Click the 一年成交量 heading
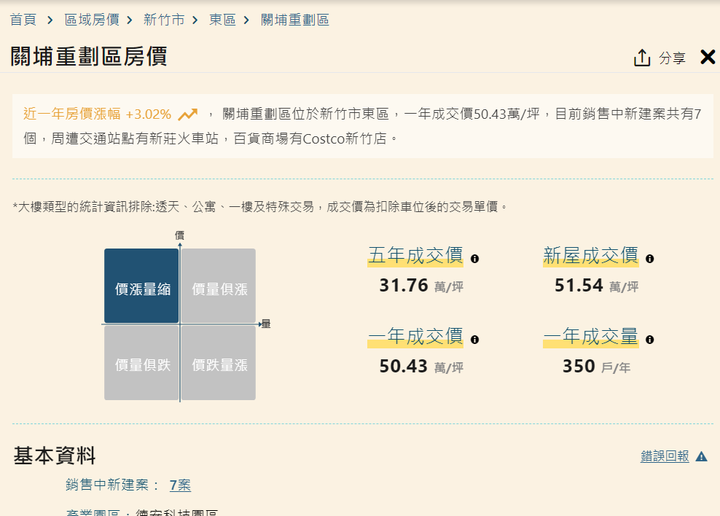The image size is (720, 516). coord(591,337)
